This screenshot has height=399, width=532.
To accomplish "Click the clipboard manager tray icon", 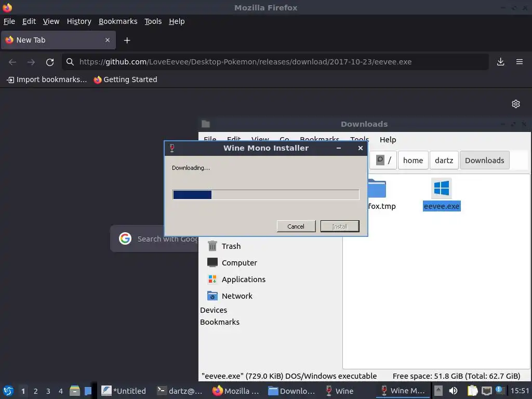I will (472, 391).
